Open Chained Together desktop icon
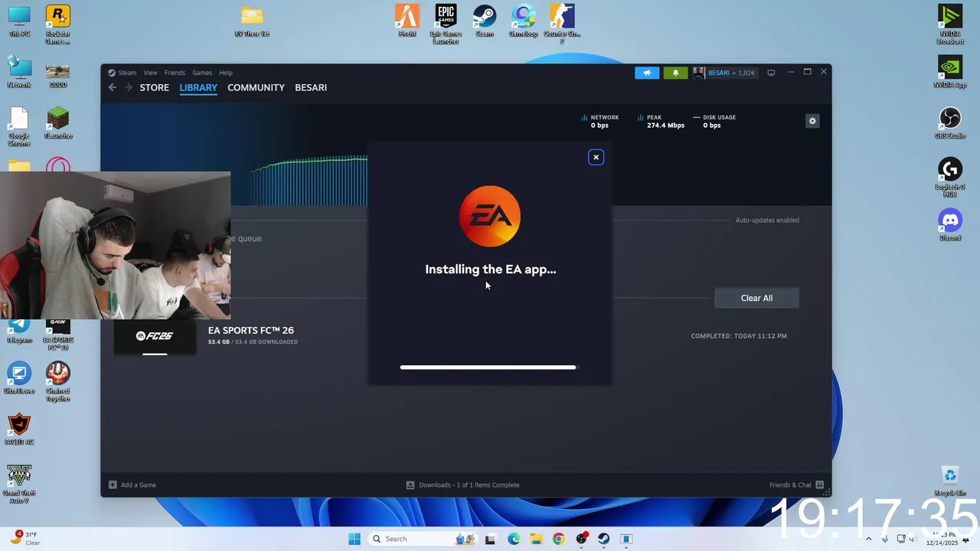 coord(57,381)
